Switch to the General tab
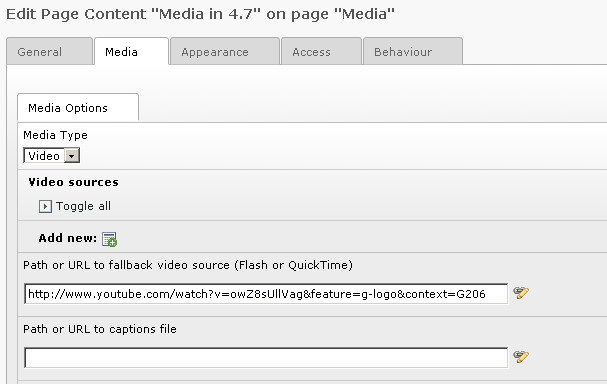The image size is (607, 384). pos(49,51)
